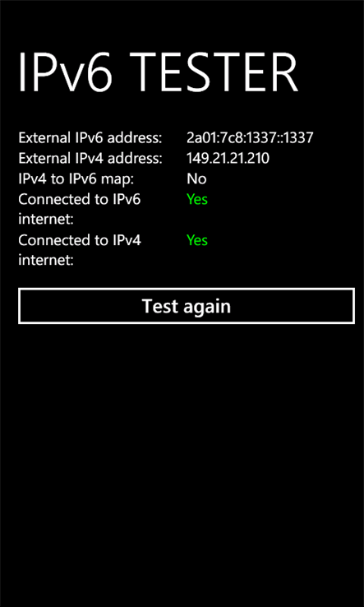Click the 149 first octet of IPv4 address

pyautogui.click(x=197, y=159)
